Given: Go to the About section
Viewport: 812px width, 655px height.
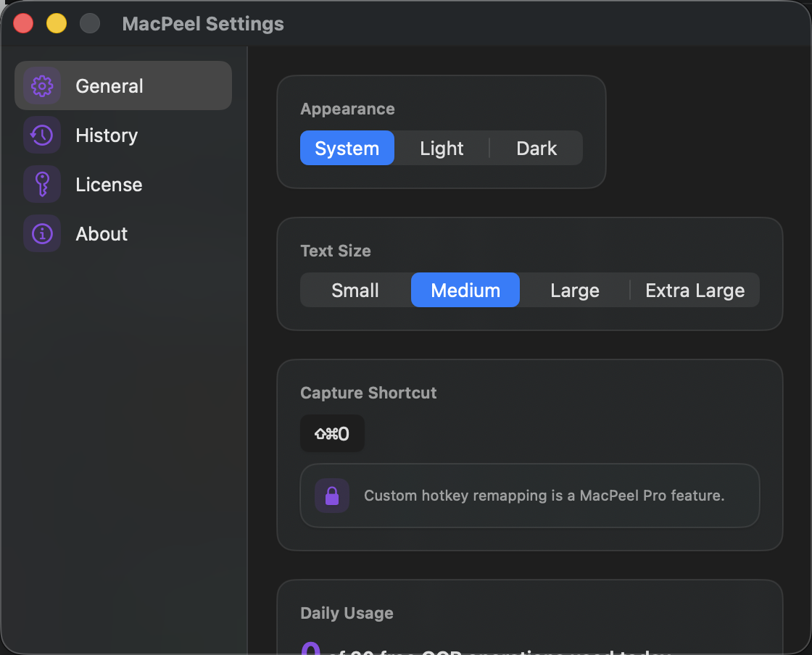Looking at the screenshot, I should 123,233.
